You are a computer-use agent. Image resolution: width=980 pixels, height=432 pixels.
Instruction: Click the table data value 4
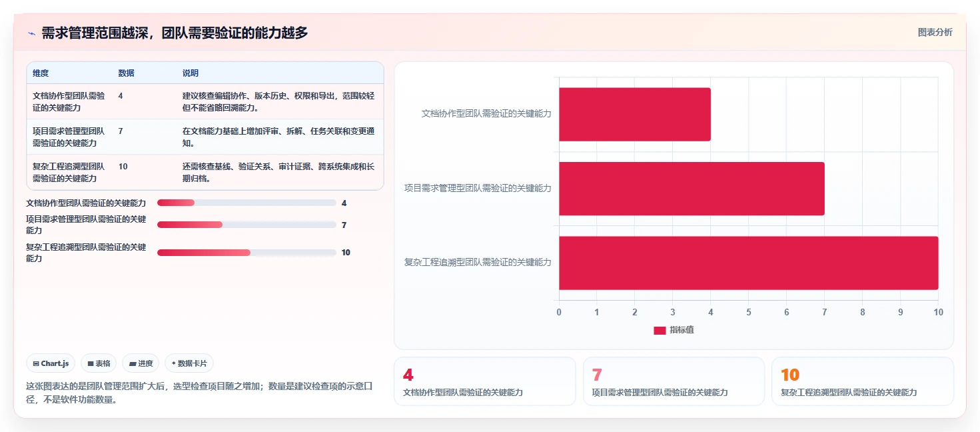point(121,96)
